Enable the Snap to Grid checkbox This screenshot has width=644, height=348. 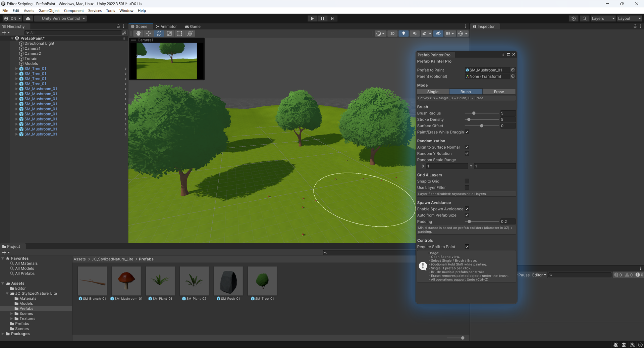pyautogui.click(x=467, y=181)
